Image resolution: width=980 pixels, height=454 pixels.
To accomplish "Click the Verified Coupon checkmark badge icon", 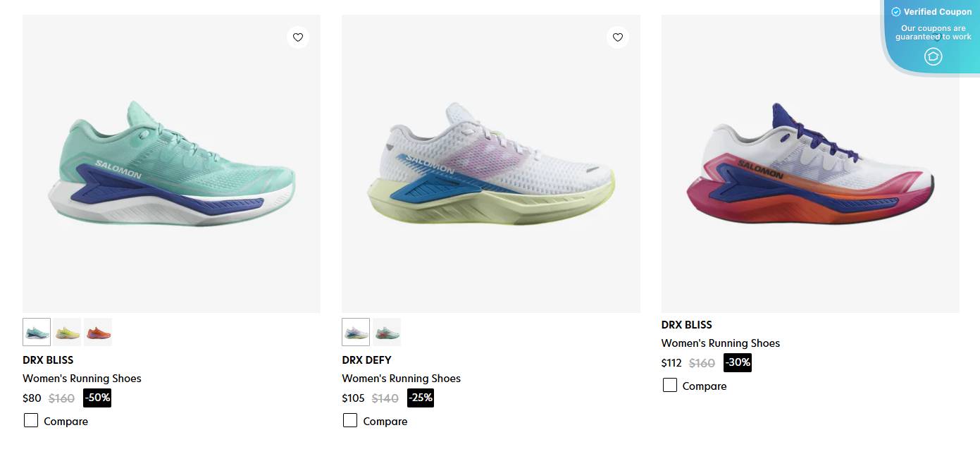I will tap(896, 12).
